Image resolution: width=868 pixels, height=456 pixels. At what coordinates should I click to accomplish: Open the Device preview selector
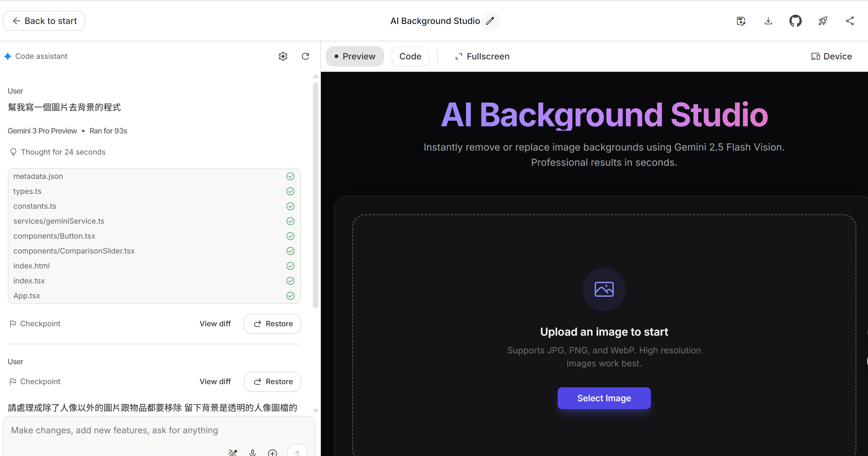point(831,56)
